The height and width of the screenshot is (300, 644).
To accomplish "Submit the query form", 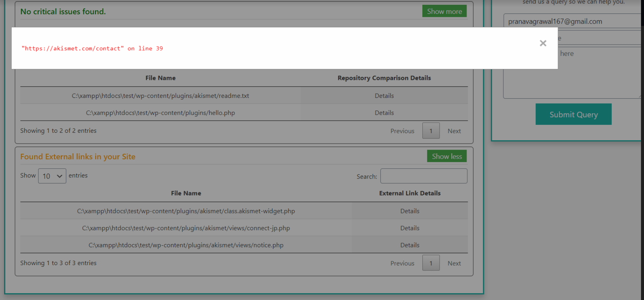I will [573, 114].
